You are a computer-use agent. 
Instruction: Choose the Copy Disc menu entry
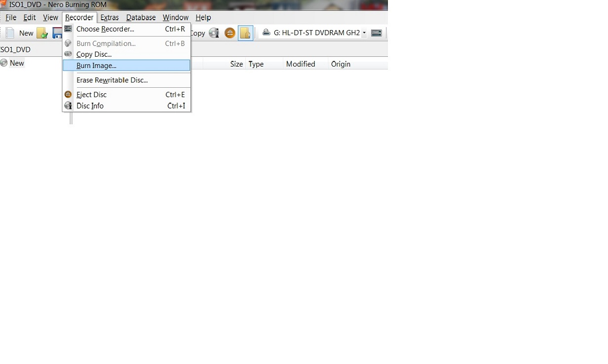(x=94, y=54)
